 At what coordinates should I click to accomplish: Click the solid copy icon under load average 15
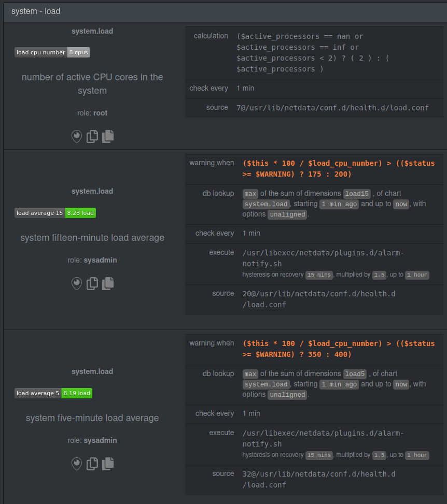coord(108,283)
